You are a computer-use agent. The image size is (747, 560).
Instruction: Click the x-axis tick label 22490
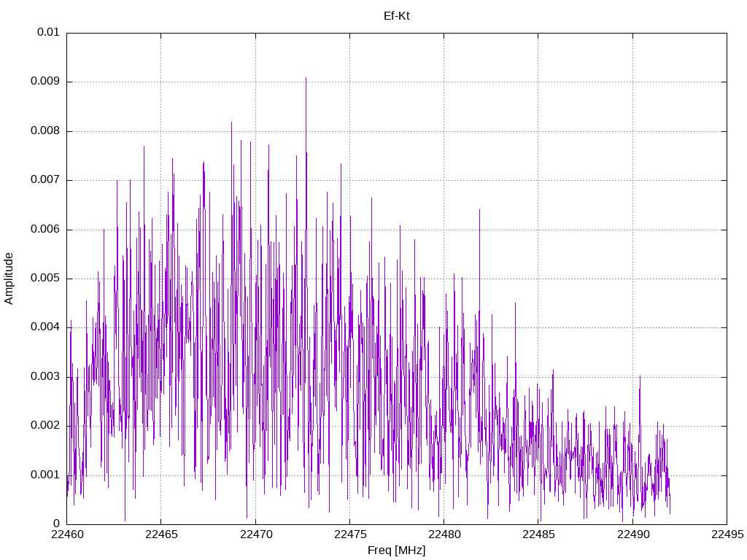633,534
